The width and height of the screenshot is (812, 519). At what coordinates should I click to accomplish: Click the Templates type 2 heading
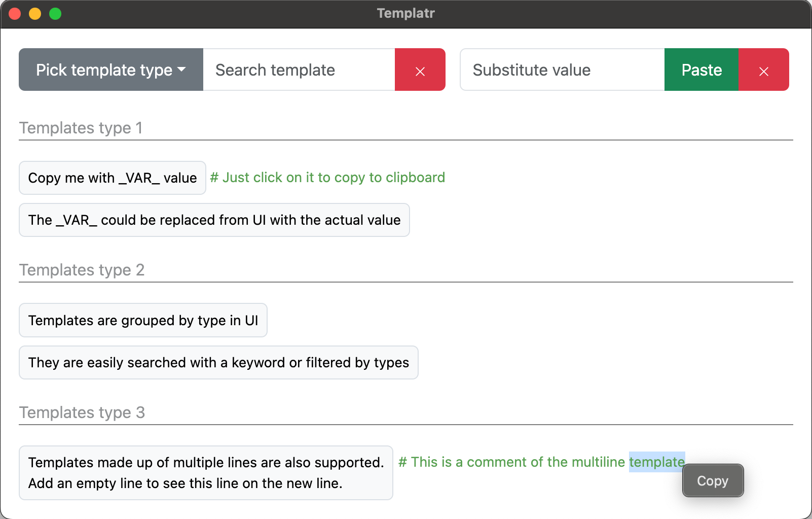coord(82,270)
